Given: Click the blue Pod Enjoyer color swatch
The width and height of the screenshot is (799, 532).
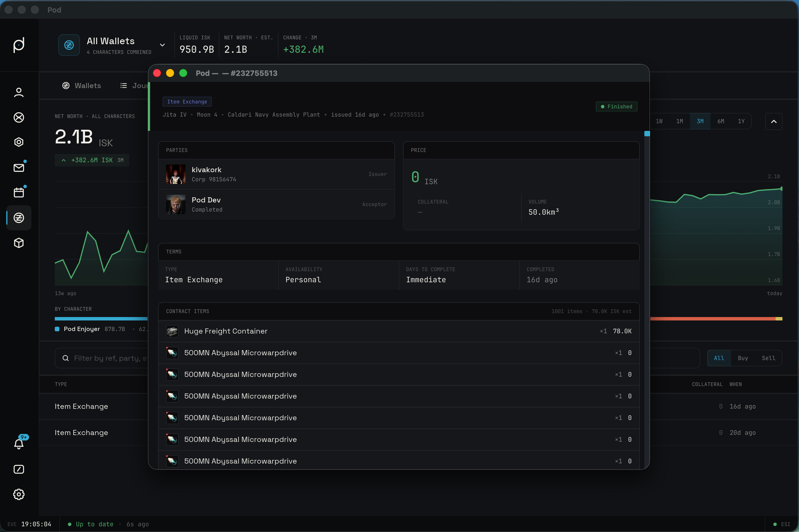Looking at the screenshot, I should [x=57, y=329].
